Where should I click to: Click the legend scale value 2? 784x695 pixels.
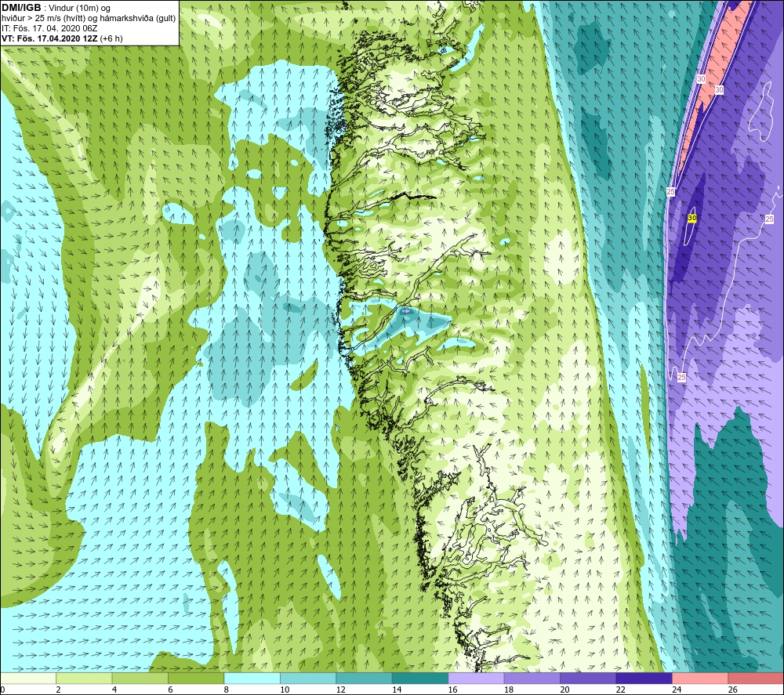tap(59, 690)
